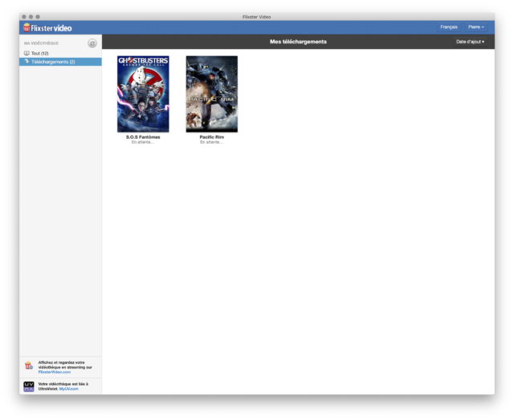Viewport: 514px width, 420px height.
Task: Follow the FlixsterVideo.com link
Action: 55,372
